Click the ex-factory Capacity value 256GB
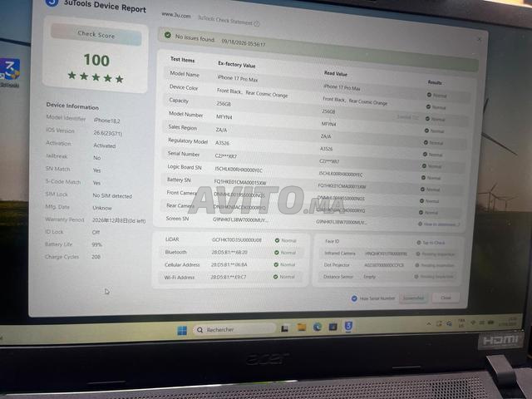 point(224,104)
